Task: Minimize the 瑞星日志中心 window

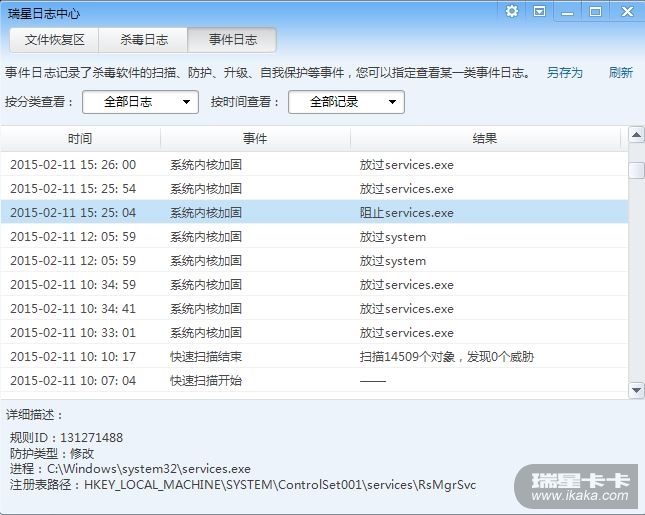Action: tap(567, 12)
